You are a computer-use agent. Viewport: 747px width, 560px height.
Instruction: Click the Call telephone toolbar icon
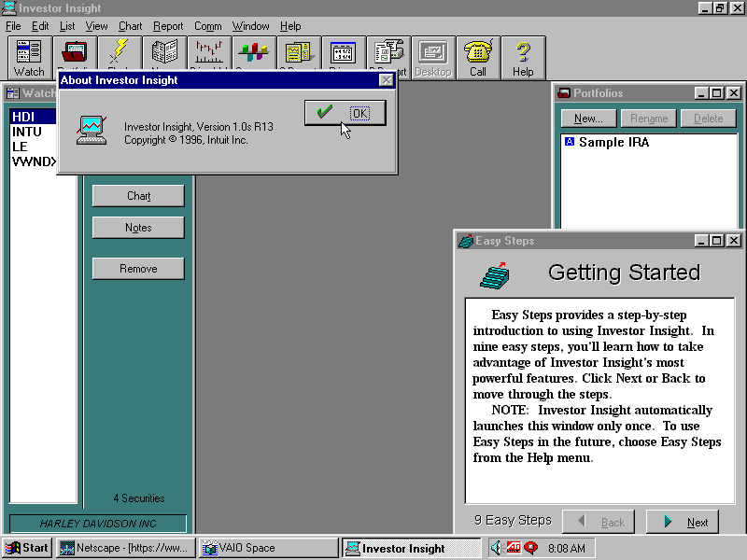coord(478,57)
